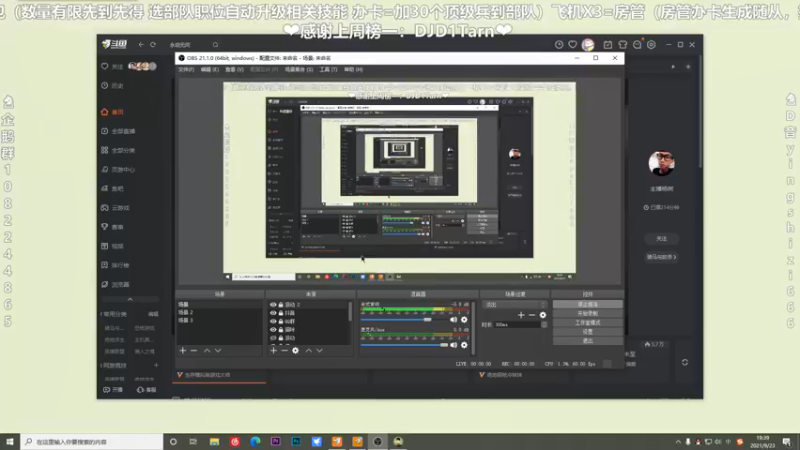Add a source with the plus under 来源 list
Viewport: 800px width, 450px height.
273,351
